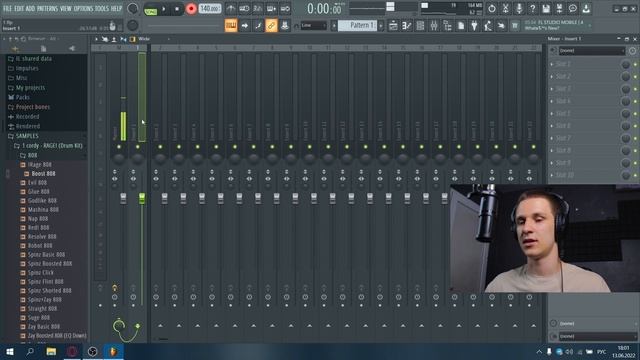The height and width of the screenshot is (360, 640).
Task: Open the PATTERNS menu
Action: tap(47, 9)
